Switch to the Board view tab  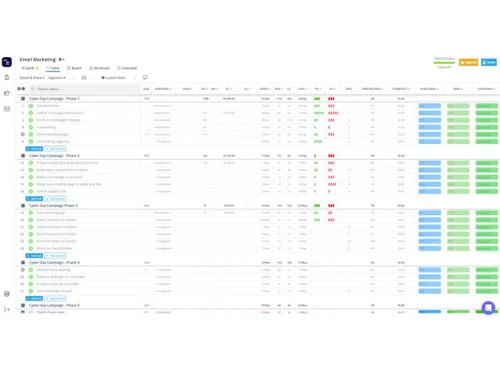74,68
